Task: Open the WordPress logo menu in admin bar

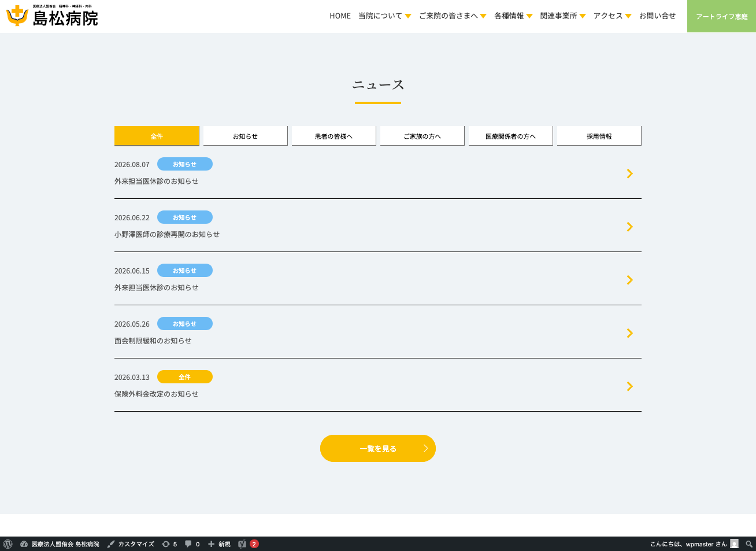Action: [x=8, y=544]
